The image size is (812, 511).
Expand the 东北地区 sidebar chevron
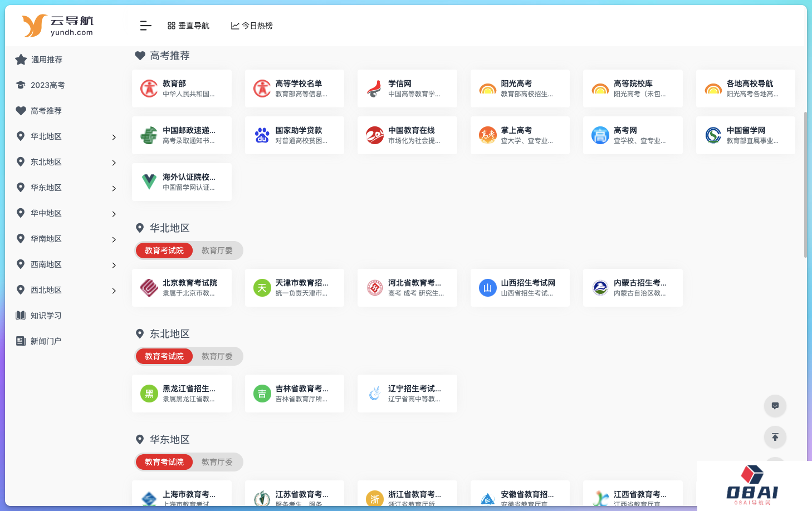coord(114,163)
